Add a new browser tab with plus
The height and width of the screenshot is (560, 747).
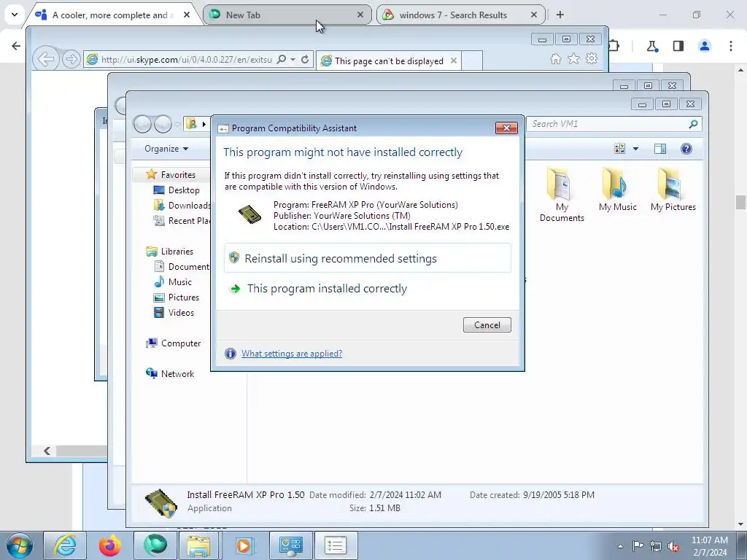click(x=560, y=15)
